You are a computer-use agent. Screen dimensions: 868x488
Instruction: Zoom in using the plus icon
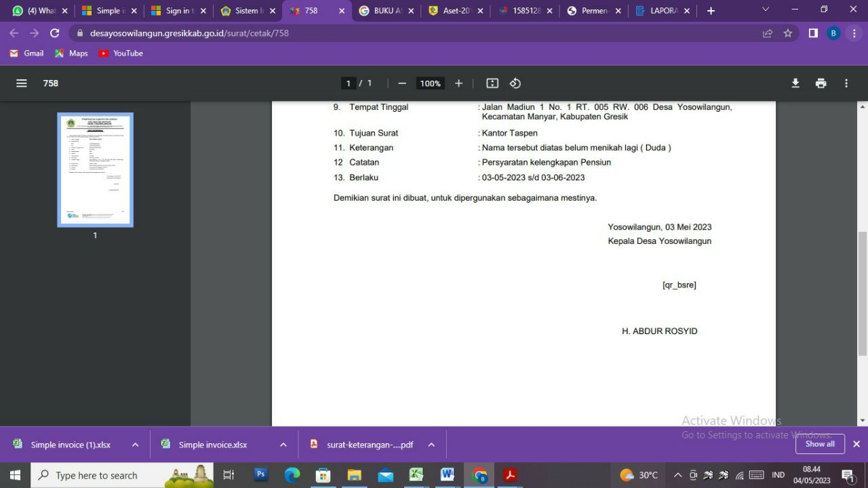tap(458, 83)
